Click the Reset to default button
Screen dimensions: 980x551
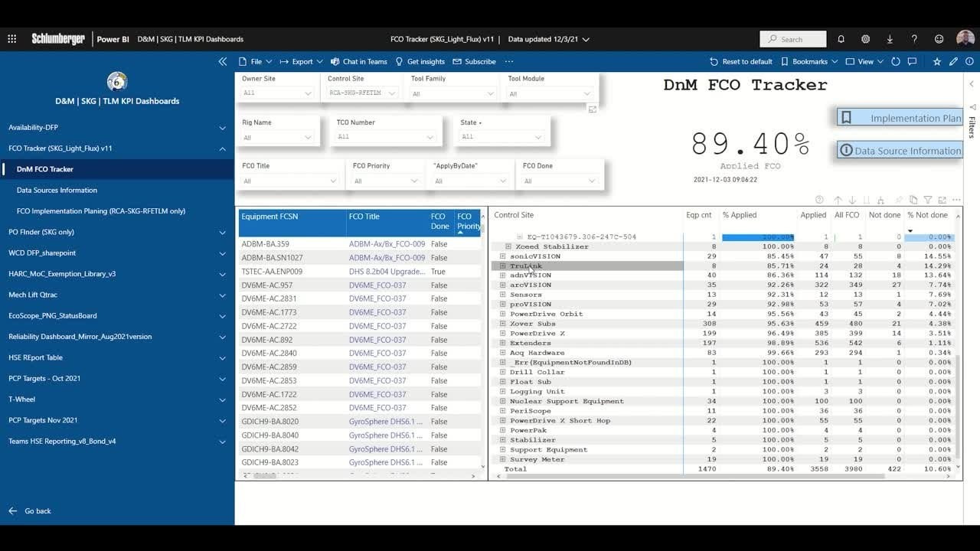click(740, 61)
